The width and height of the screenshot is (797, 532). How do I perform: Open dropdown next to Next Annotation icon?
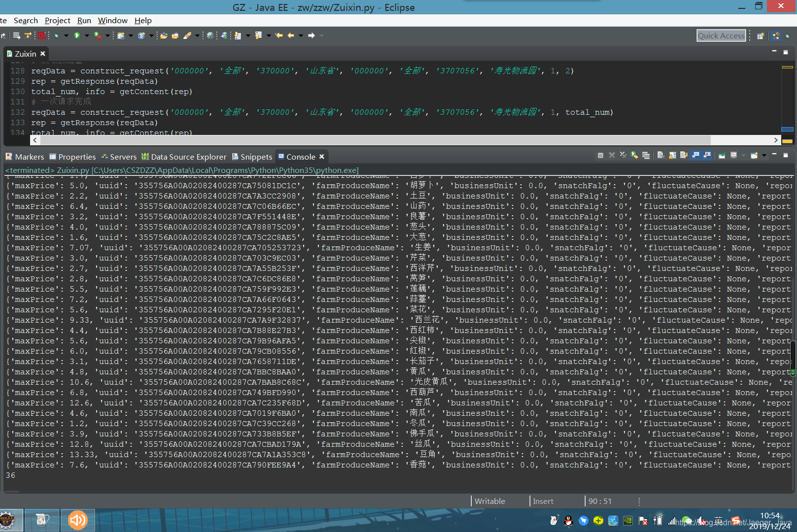click(x=248, y=35)
